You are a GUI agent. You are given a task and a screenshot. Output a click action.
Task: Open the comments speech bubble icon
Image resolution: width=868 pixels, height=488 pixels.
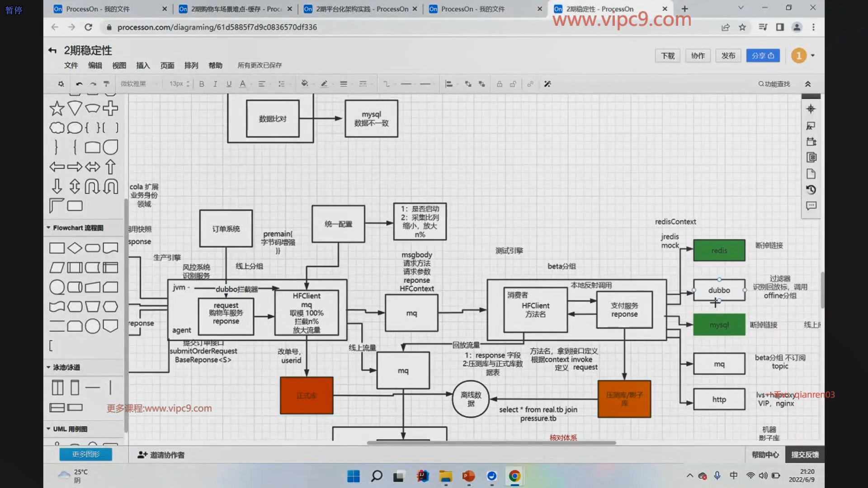point(811,206)
